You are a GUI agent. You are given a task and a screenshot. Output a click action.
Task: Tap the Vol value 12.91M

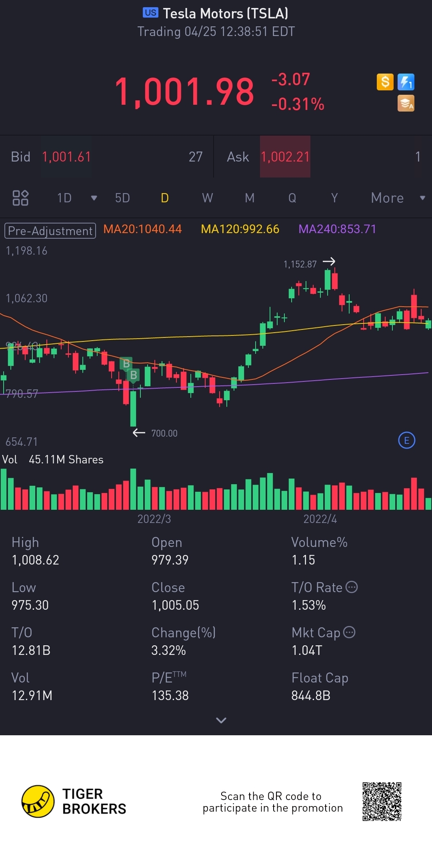point(32,696)
